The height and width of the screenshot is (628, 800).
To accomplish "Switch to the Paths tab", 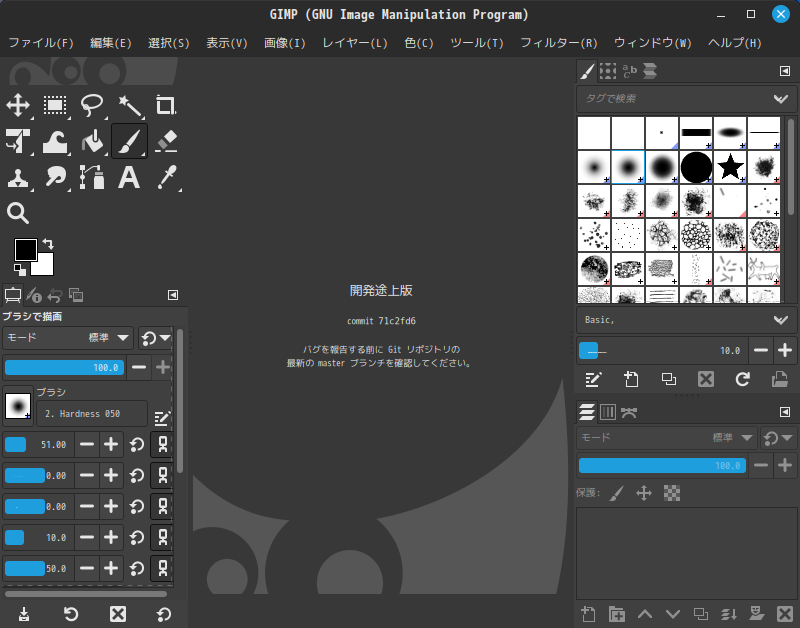I will [629, 412].
